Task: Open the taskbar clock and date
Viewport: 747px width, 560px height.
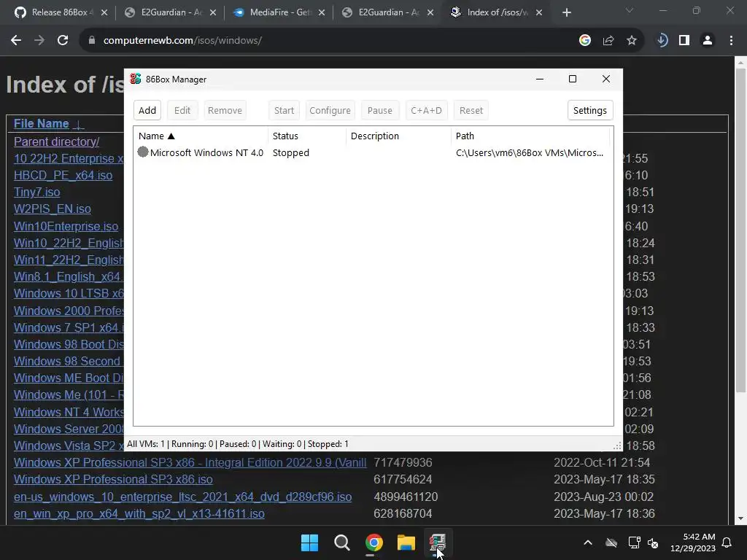Action: pyautogui.click(x=693, y=542)
